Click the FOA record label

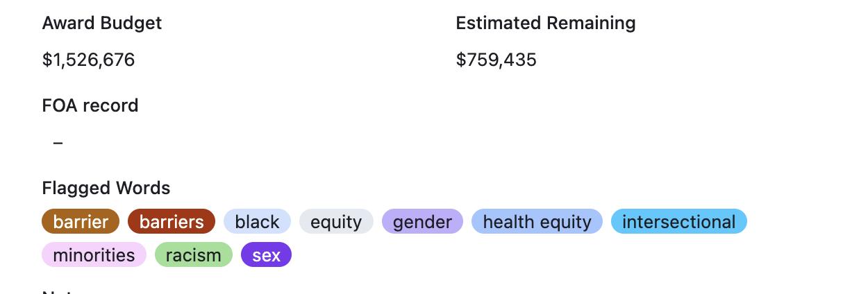click(90, 105)
